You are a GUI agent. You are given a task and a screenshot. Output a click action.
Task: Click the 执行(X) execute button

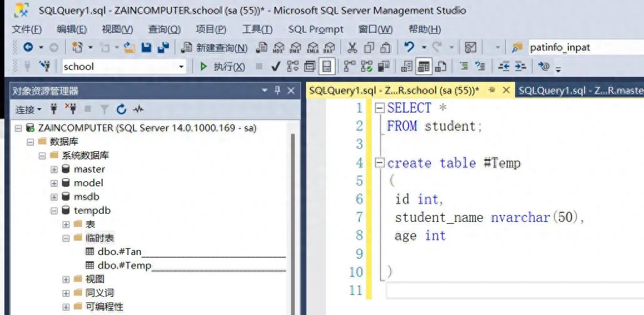coord(222,66)
